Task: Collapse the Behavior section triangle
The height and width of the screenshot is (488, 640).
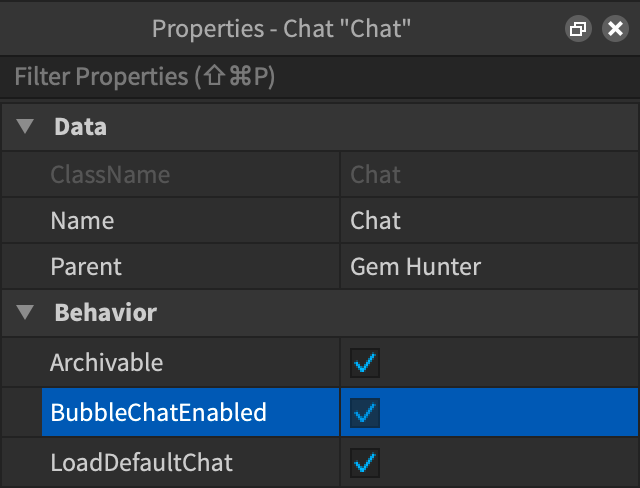Action: click(26, 313)
